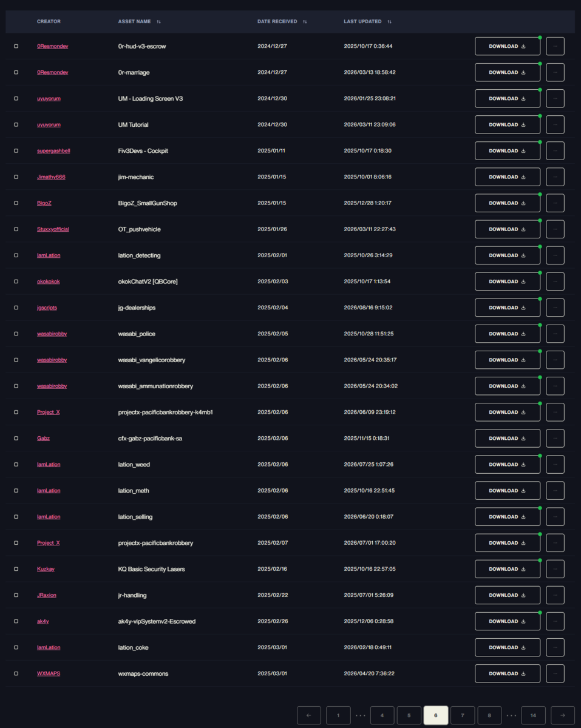The height and width of the screenshot is (728, 581).
Task: Go to previous page with left arrow
Action: 309,715
